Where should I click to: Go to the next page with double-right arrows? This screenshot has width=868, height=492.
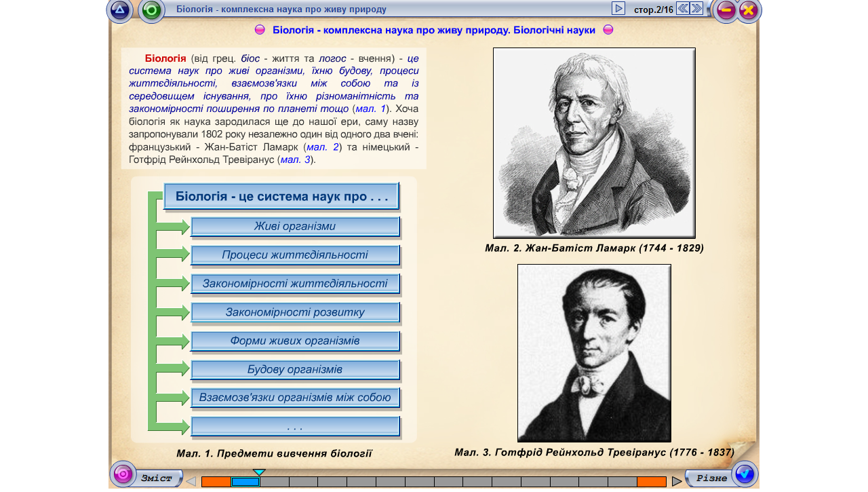(x=696, y=8)
